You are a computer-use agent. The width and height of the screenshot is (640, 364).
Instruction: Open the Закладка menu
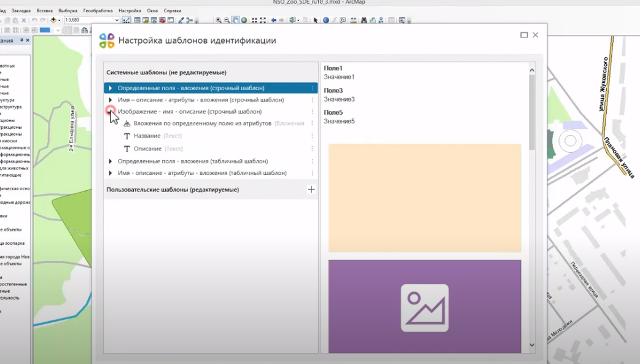[x=21, y=10]
